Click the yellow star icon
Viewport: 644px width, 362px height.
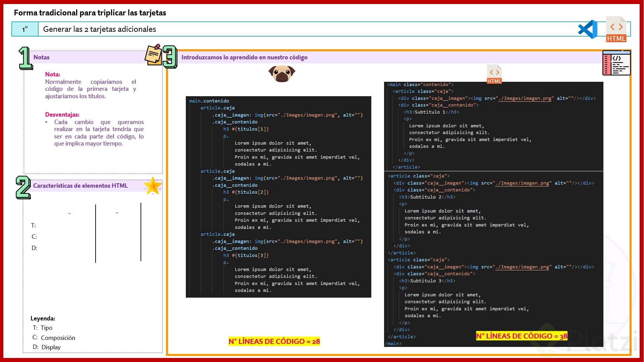pos(153,186)
